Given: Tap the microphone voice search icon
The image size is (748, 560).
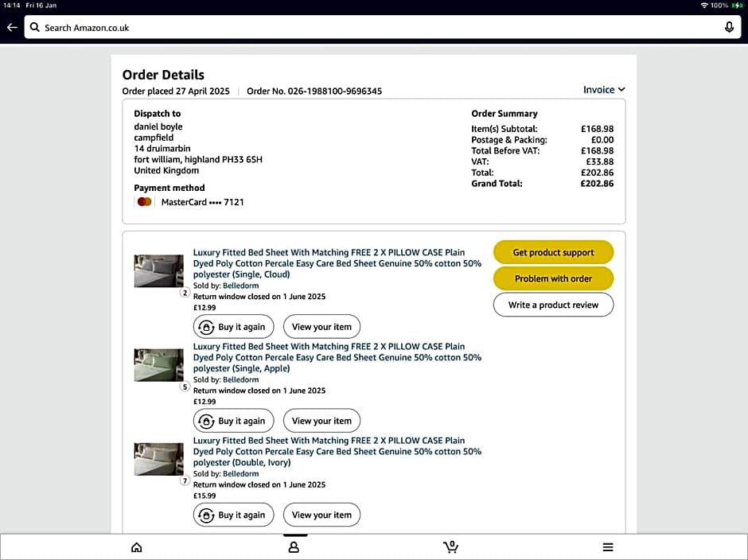Looking at the screenshot, I should [729, 27].
